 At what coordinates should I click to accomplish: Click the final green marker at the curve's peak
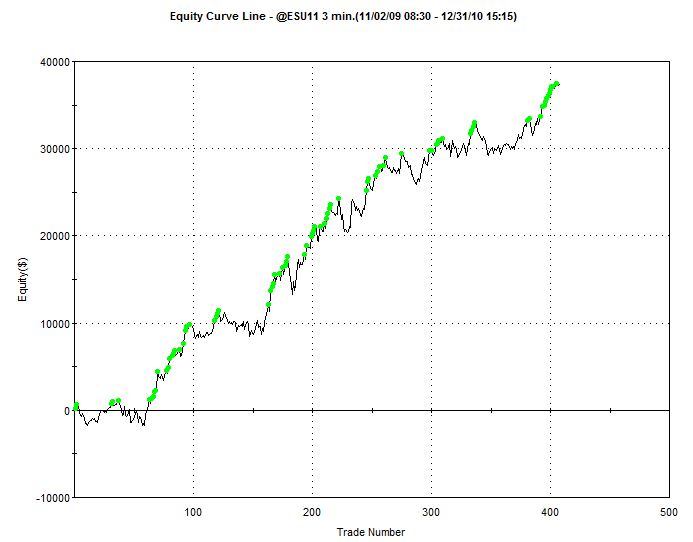click(x=556, y=84)
